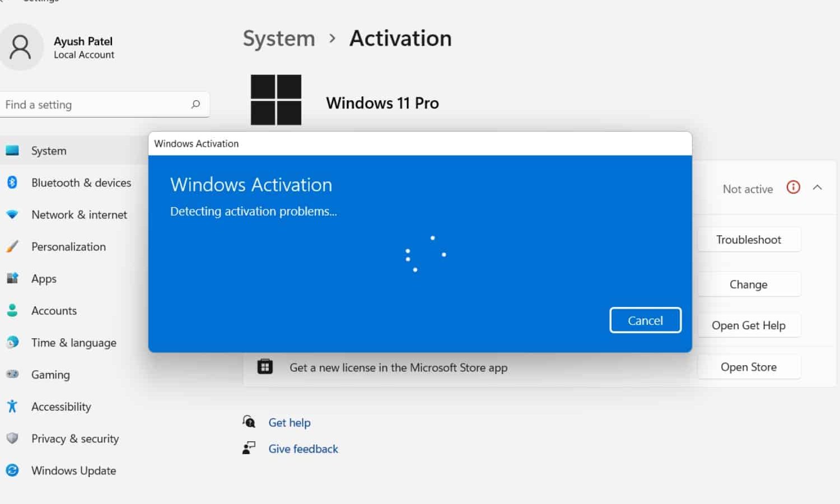Cancel the Windows Activation dialog
Screen dimensions: 840x504
pos(645,320)
